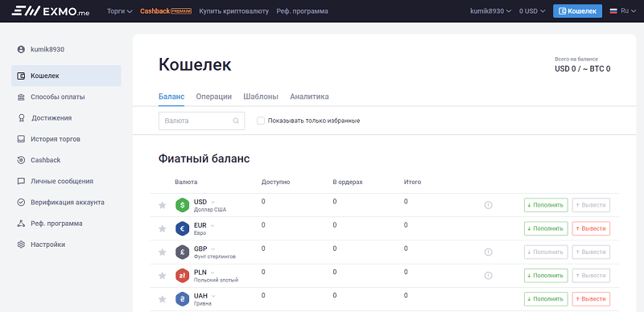
Task: Mark USD as favorite with its star
Action: pyautogui.click(x=163, y=205)
